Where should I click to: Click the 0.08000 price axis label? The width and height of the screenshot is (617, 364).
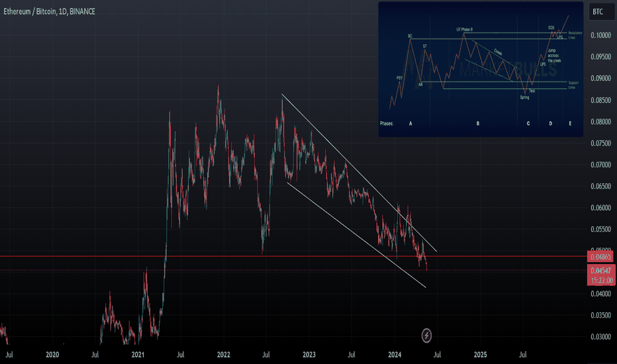pyautogui.click(x=600, y=122)
